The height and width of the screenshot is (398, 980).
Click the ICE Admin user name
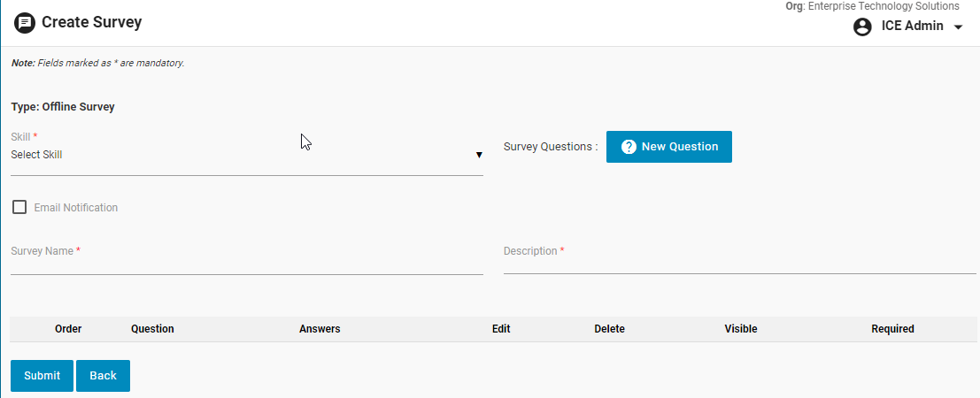(x=912, y=27)
